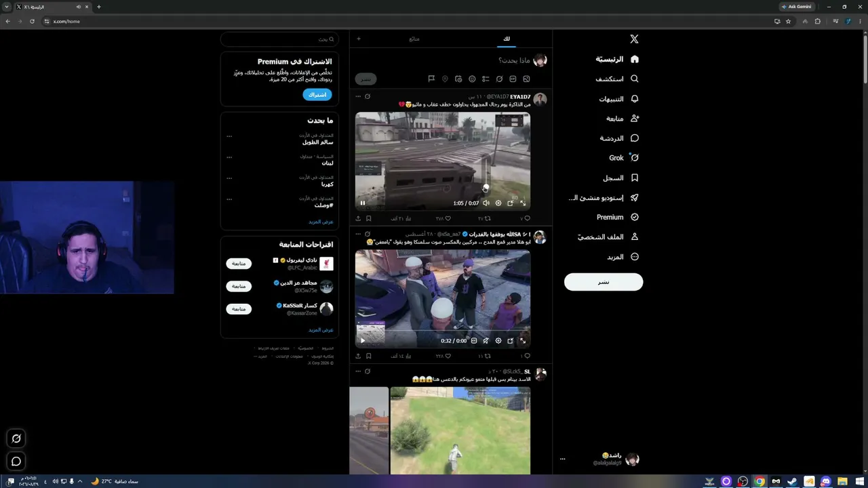Expand المزيد (More) sidebar menu
This screenshot has height=488, width=868.
click(x=623, y=257)
